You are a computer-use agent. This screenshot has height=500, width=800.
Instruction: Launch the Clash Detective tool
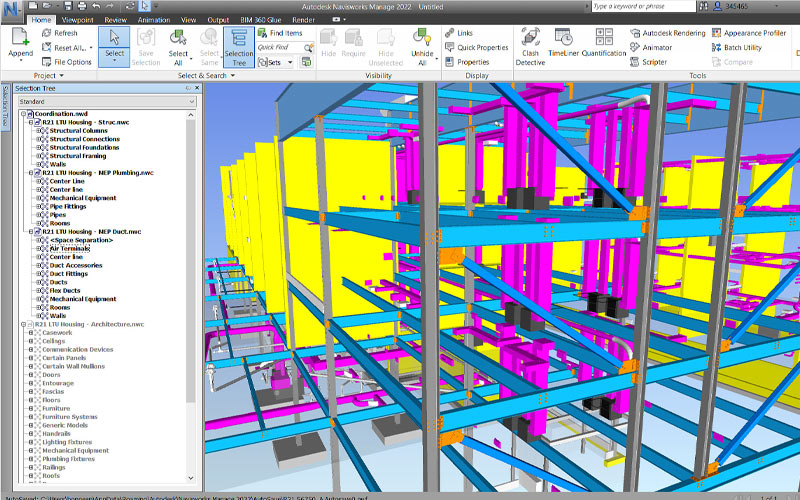point(530,46)
